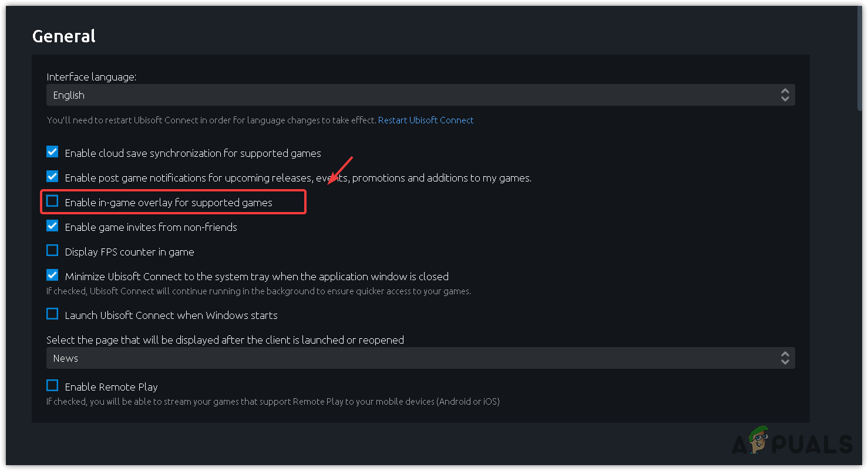This screenshot has height=471, width=868.
Task: Click the "Enable Remote Play" label text
Action: coord(111,387)
